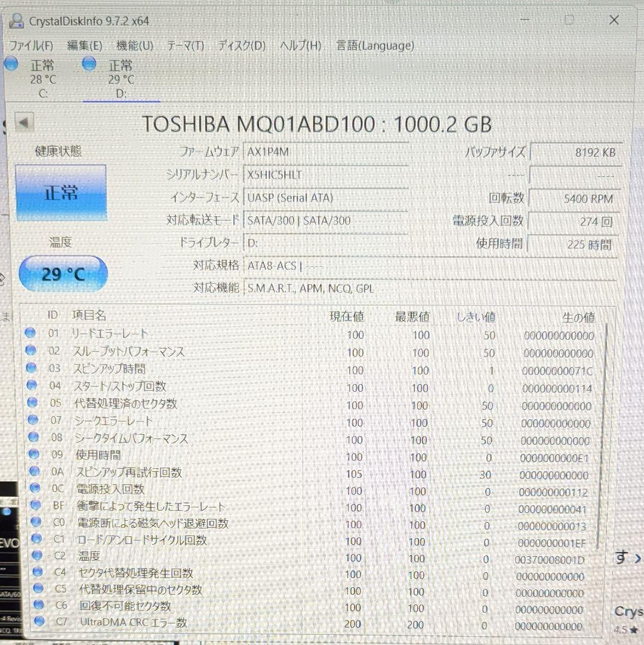
Task: Click status dot for 0A スピンアップ再試行回数
Action: (x=35, y=471)
